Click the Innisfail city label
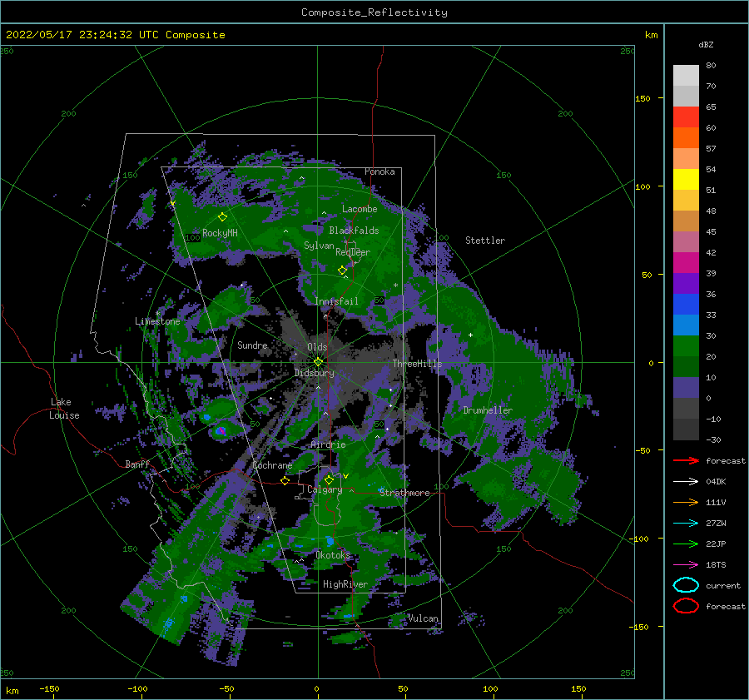 coord(336,301)
